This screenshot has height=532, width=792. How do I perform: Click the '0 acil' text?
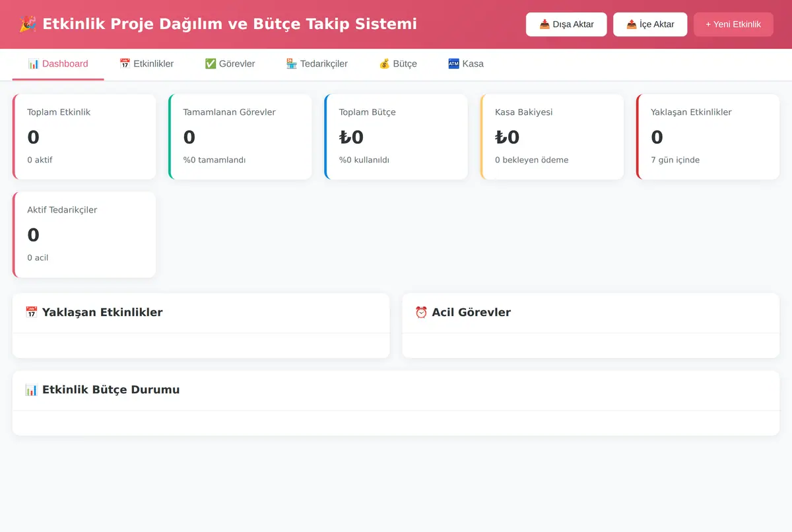38,257
